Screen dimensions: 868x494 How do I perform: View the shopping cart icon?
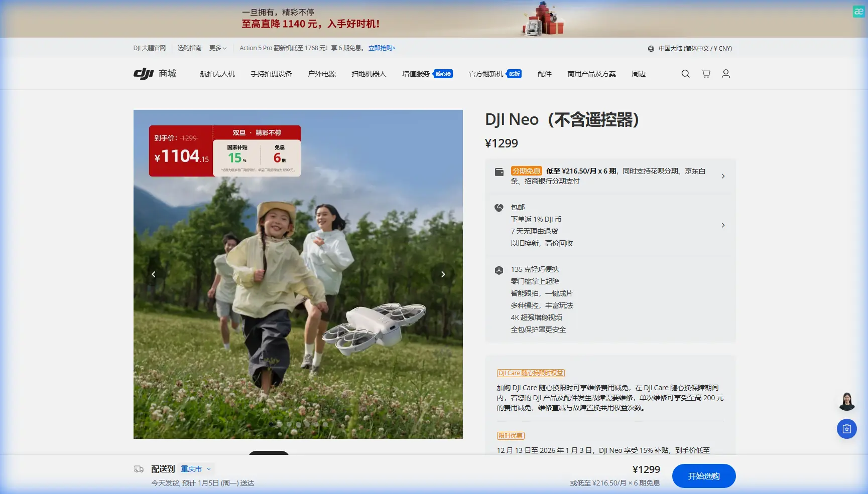[x=705, y=74]
